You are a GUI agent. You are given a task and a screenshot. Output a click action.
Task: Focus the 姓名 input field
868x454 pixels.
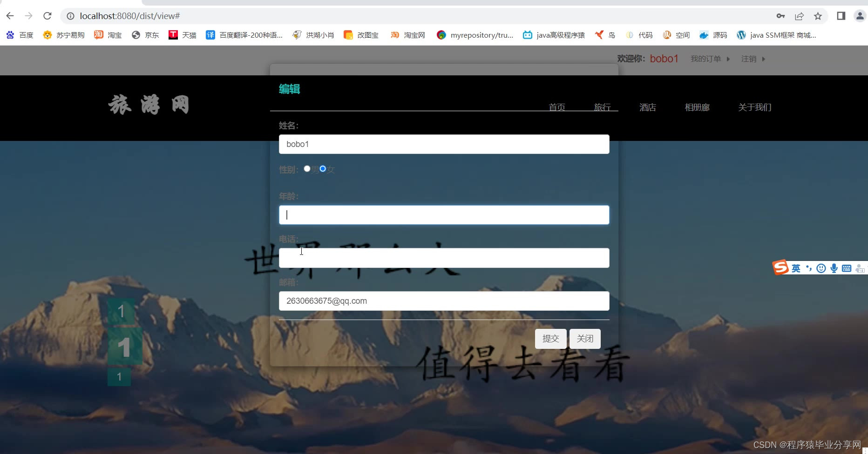[x=444, y=144]
